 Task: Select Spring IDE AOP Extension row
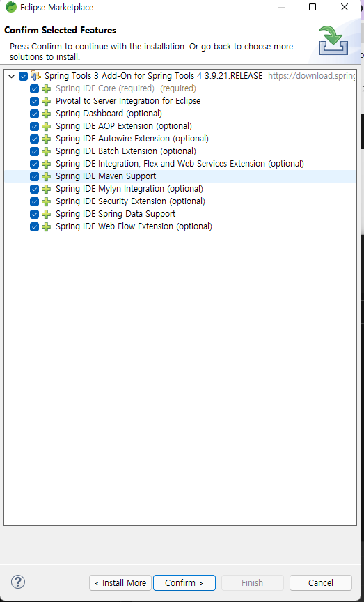[x=124, y=126]
